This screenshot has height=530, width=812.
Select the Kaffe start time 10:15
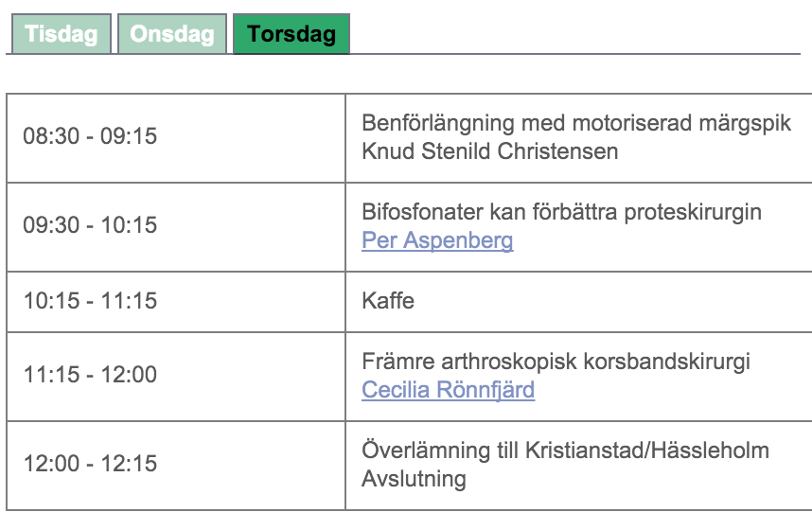click(x=51, y=301)
